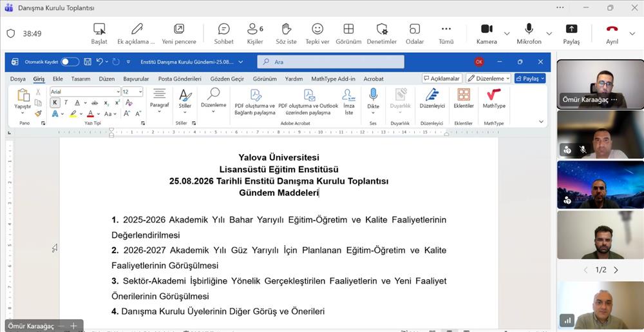Image resolution: width=644 pixels, height=332 pixels.
Task: Apply yellow text highlight color
Action: click(73, 114)
